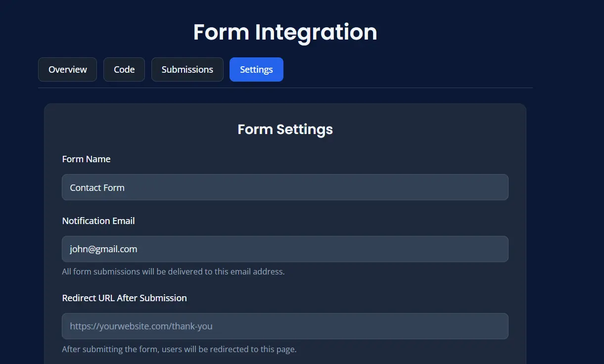604x364 pixels.
Task: Switch to the Code tab
Action: 124,70
